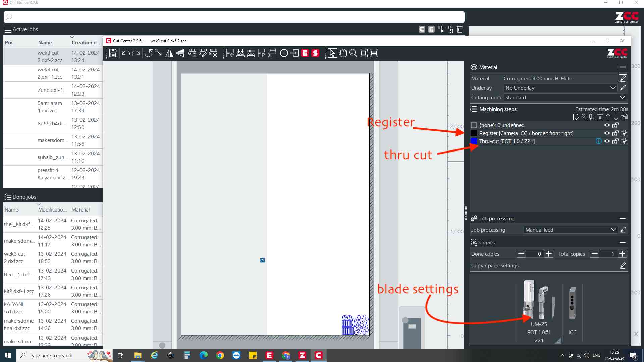Delete the selected machining step with trash icon

tap(600, 117)
